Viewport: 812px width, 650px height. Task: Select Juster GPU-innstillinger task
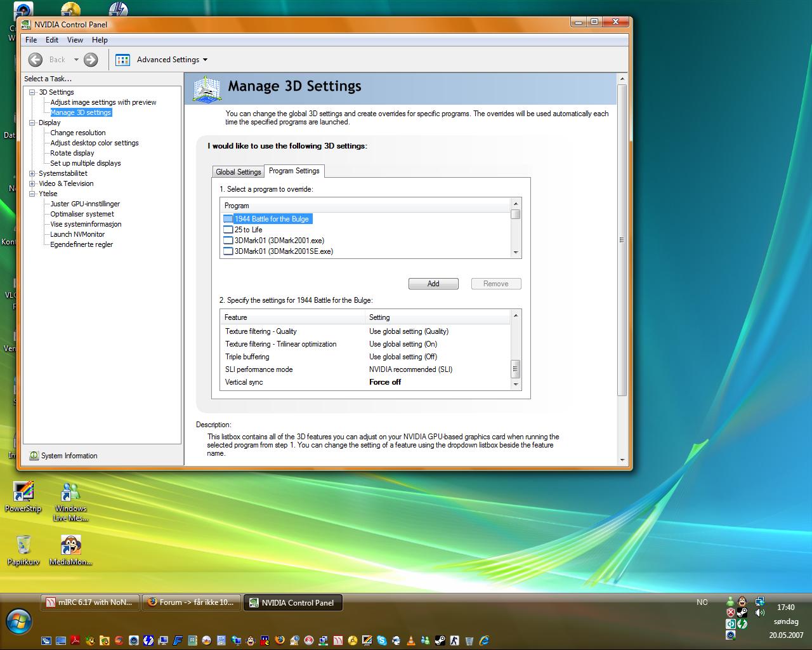(x=85, y=204)
